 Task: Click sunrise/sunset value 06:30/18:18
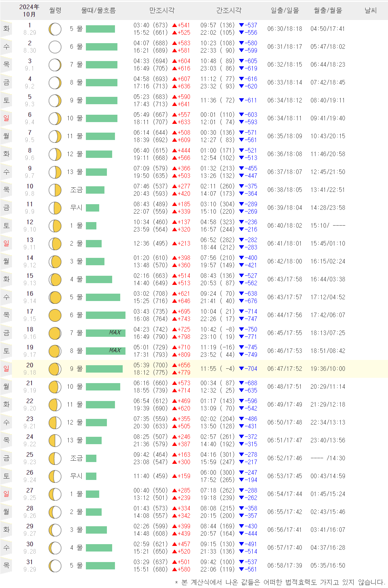285,29
